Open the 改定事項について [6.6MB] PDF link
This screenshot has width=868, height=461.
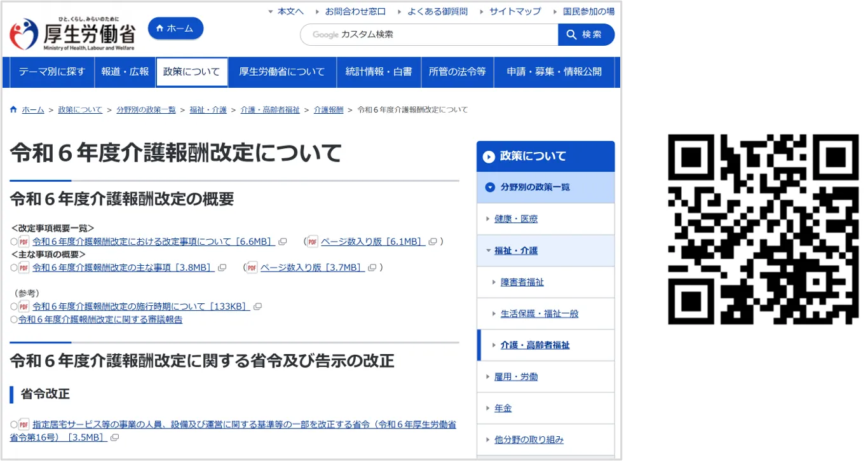(153, 242)
